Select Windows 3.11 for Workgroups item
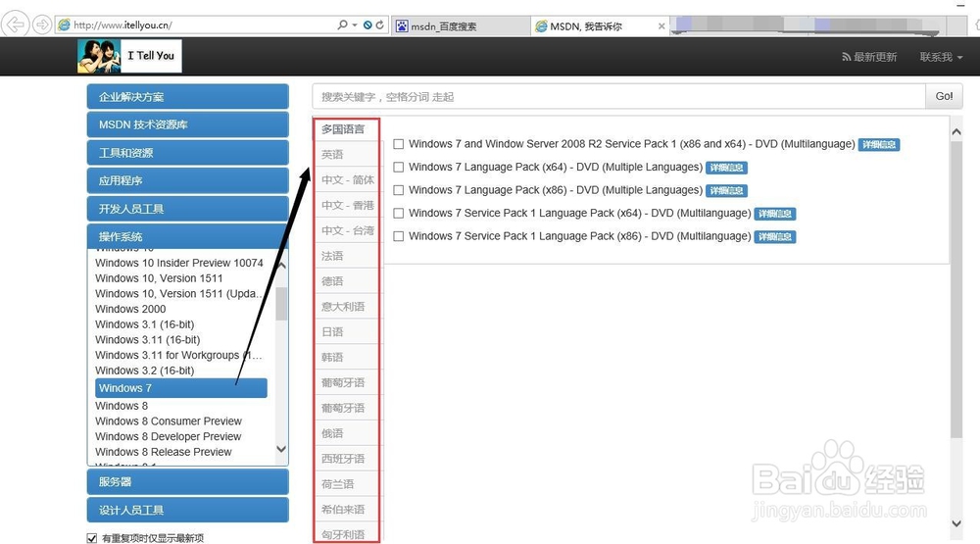This screenshot has height=544, width=980. (x=178, y=355)
